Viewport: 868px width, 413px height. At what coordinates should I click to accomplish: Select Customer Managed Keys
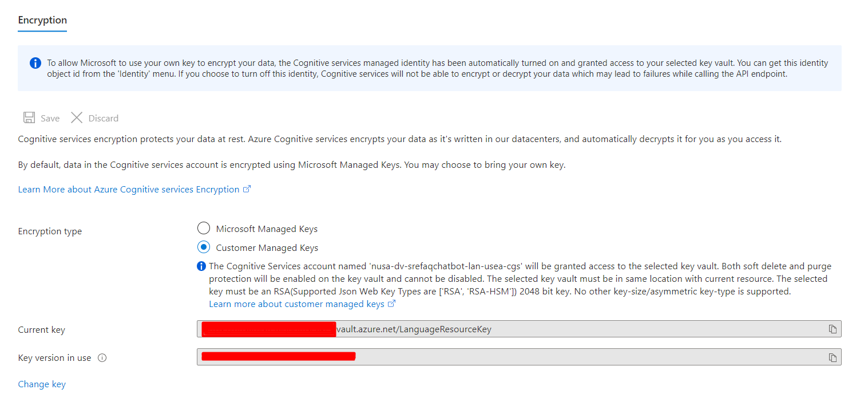pyautogui.click(x=204, y=247)
